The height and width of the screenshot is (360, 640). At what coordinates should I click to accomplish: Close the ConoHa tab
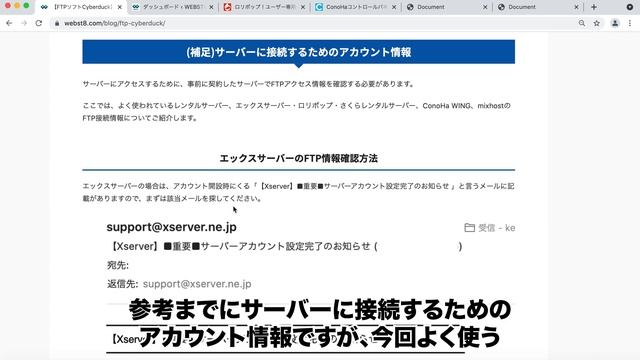(394, 7)
